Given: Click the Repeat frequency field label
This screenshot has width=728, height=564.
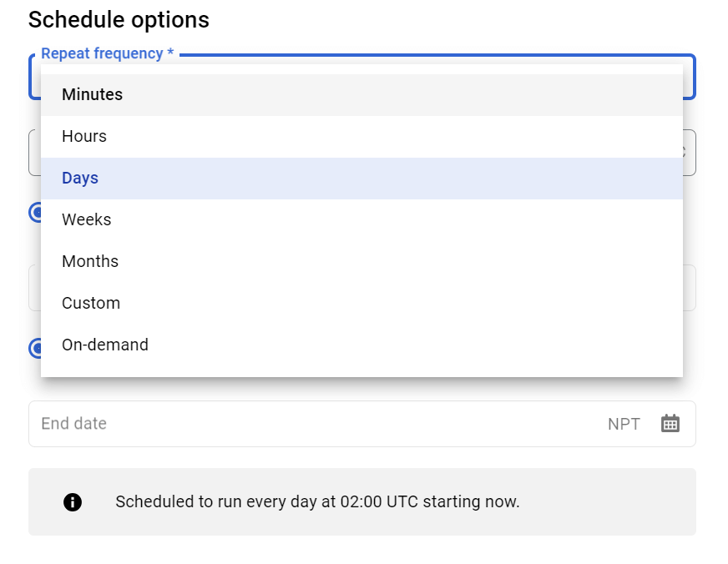Looking at the screenshot, I should click(107, 53).
